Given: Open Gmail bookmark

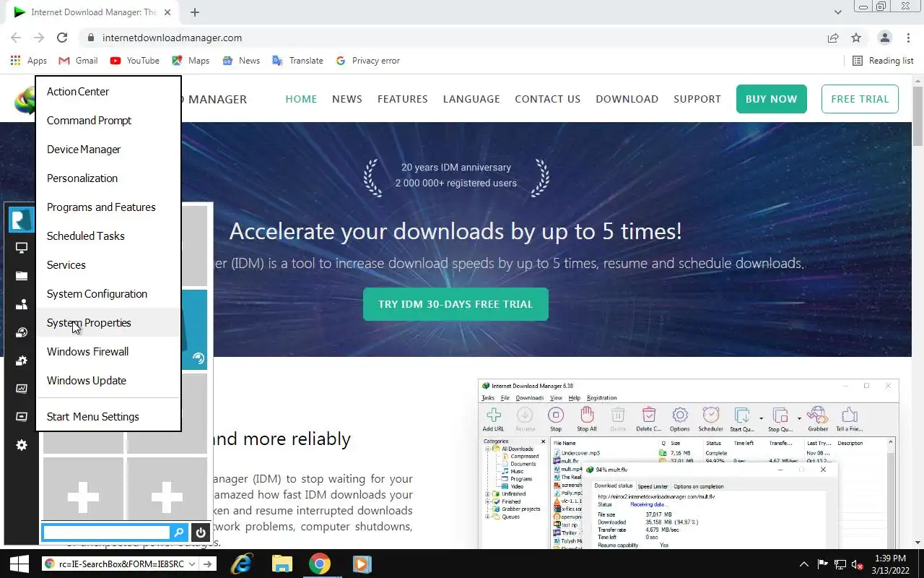Looking at the screenshot, I should pos(78,61).
